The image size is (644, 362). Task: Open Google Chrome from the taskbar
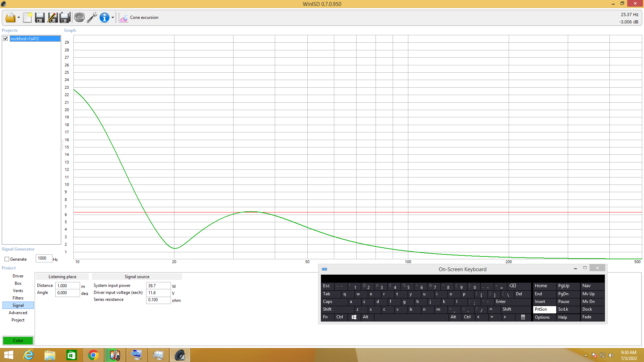(x=93, y=355)
